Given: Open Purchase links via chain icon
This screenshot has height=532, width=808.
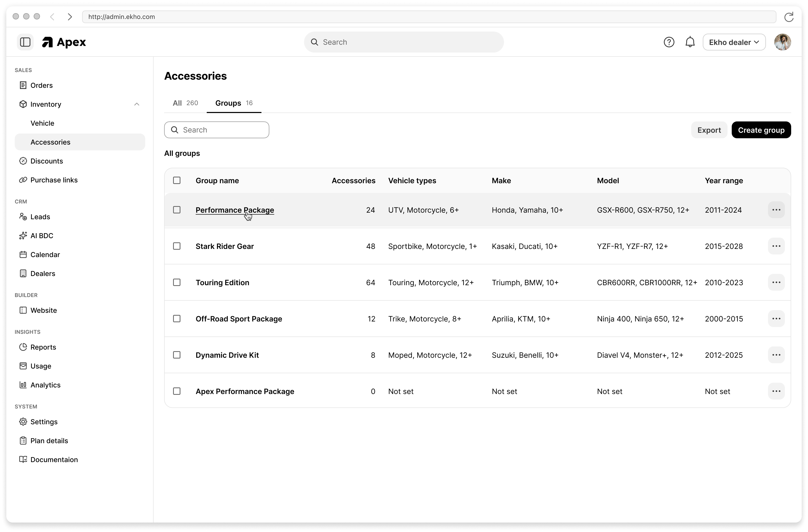Looking at the screenshot, I should 23,180.
